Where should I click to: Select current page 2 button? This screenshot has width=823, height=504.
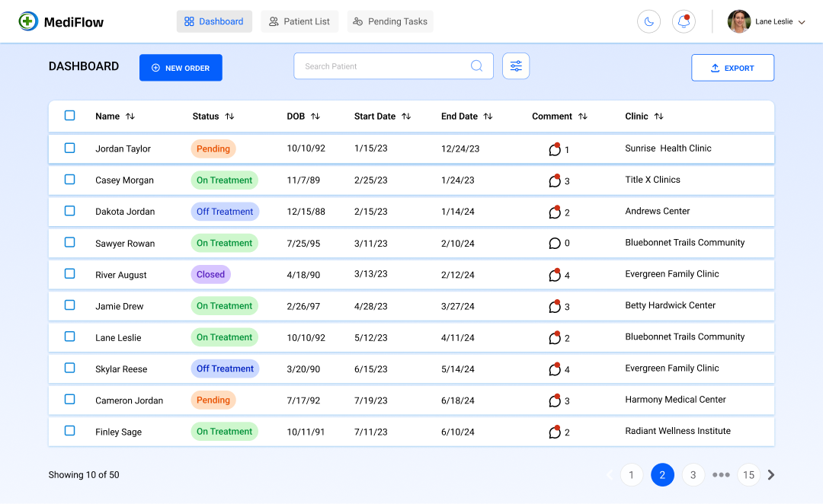(x=662, y=474)
